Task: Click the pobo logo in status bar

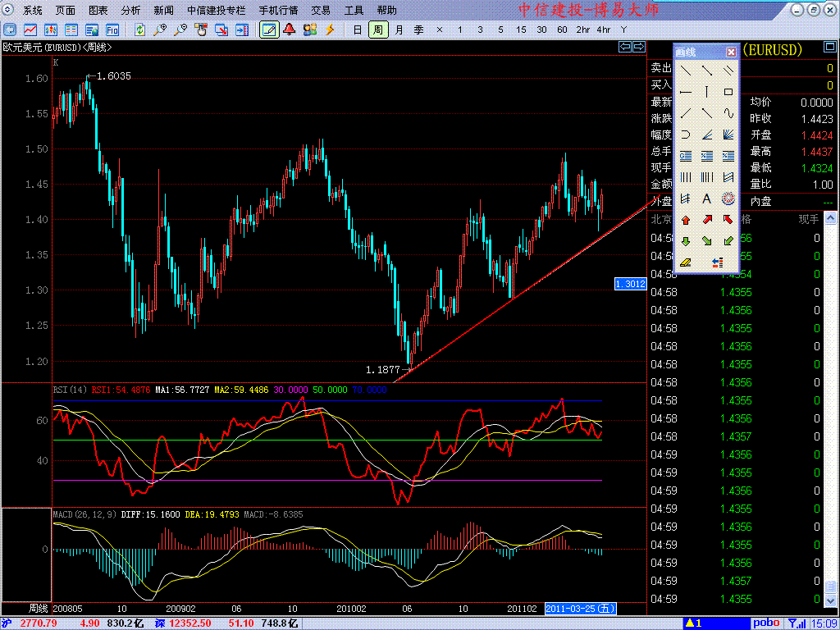Action: [x=766, y=623]
